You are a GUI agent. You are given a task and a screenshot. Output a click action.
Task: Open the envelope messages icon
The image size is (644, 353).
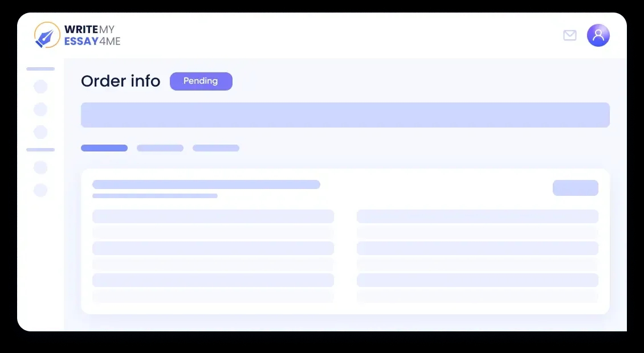(x=570, y=35)
